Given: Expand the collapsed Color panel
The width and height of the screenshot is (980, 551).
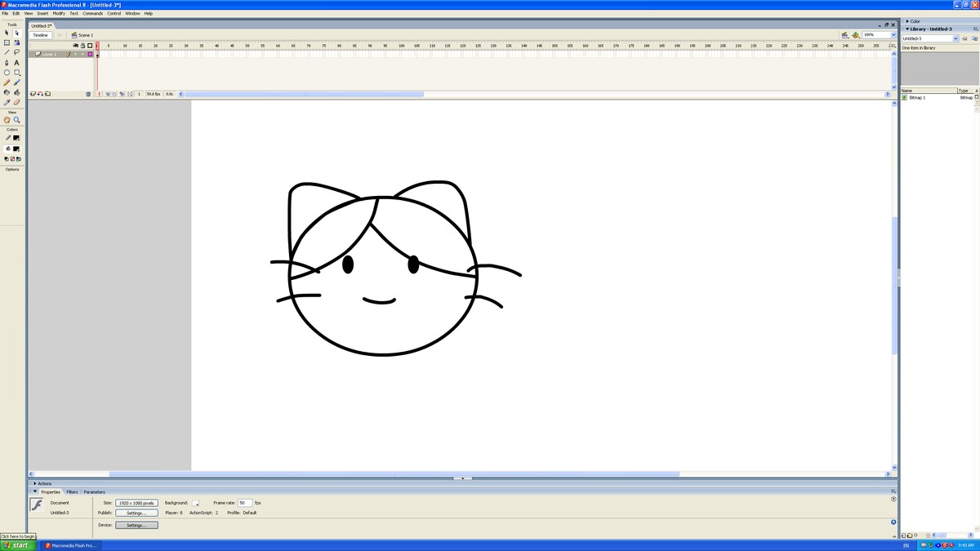Looking at the screenshot, I should pyautogui.click(x=915, y=21).
